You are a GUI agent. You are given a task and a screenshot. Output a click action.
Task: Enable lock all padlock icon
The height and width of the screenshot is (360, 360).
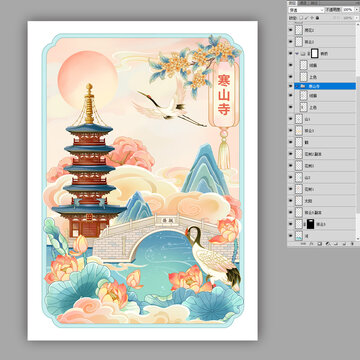[x=317, y=18]
